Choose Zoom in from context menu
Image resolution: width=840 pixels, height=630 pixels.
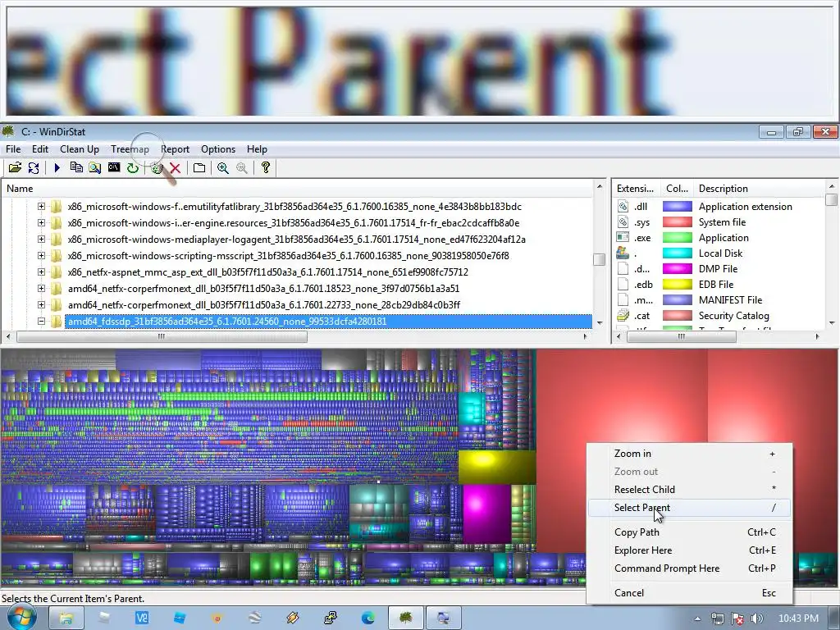tap(689, 453)
